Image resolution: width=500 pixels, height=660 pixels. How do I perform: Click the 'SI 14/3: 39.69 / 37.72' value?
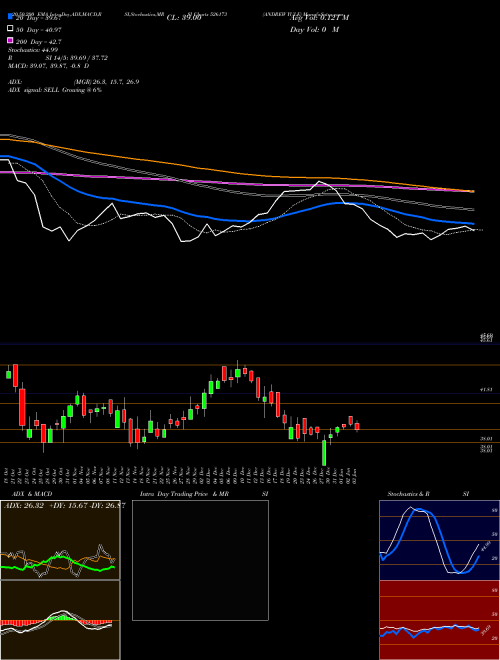(x=77, y=58)
